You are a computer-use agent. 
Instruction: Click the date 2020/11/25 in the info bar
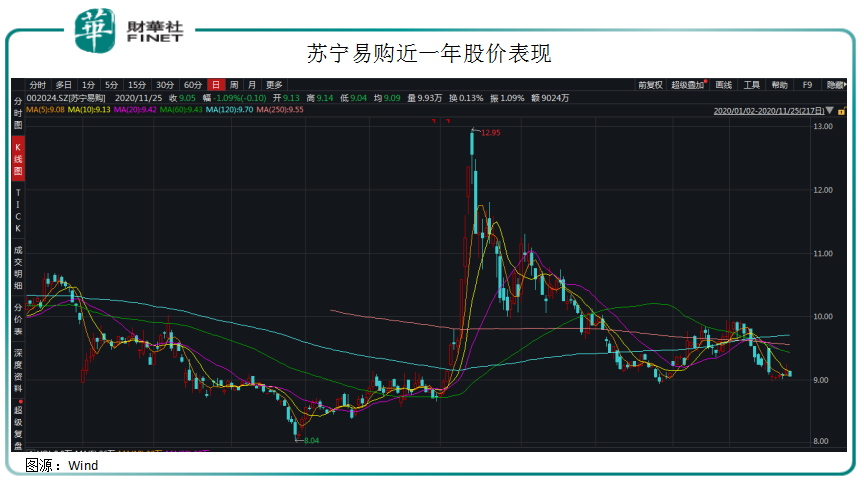[x=138, y=98]
